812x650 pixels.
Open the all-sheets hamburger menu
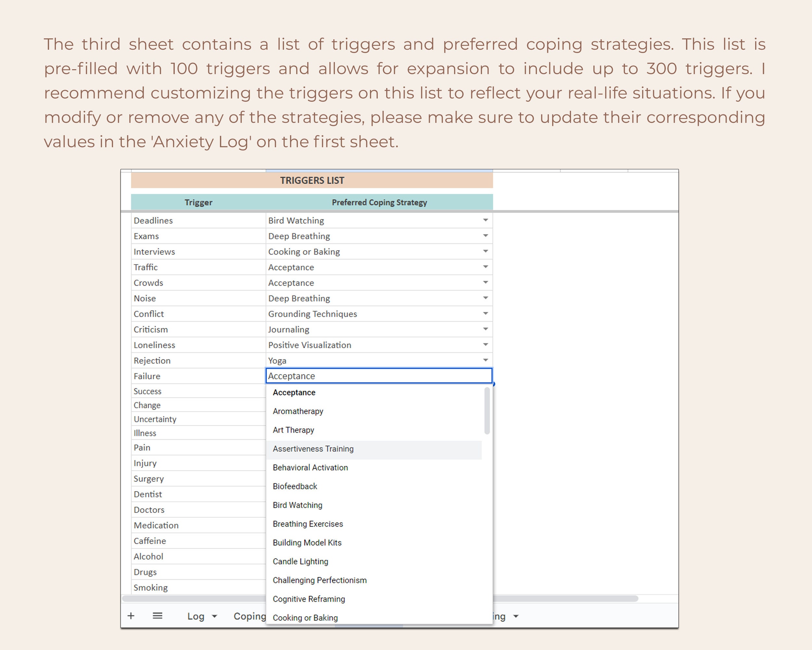158,616
